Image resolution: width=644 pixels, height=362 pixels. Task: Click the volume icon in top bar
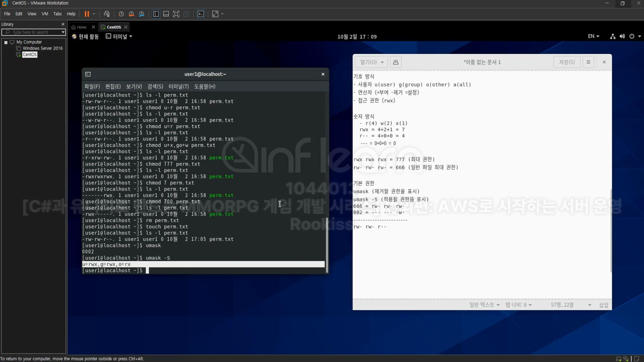click(622, 36)
